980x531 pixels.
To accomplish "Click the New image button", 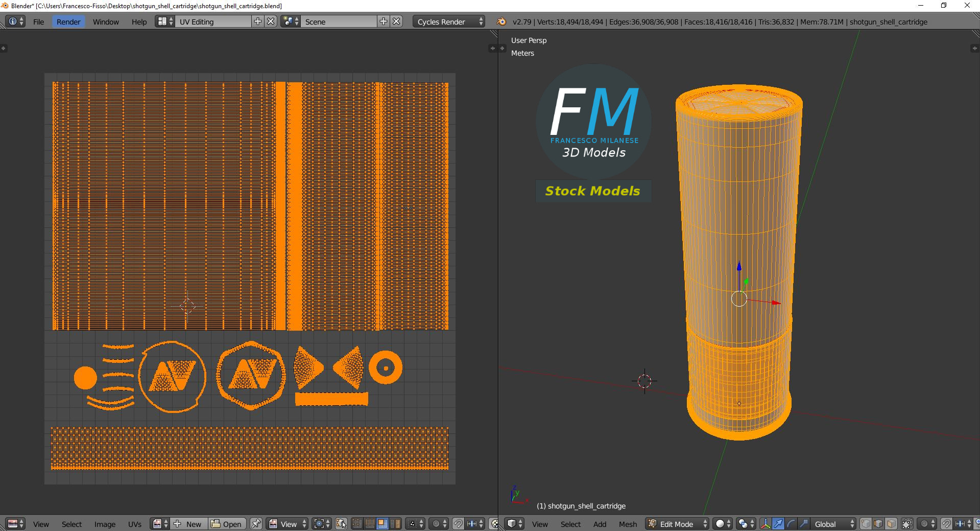I will [x=189, y=524].
